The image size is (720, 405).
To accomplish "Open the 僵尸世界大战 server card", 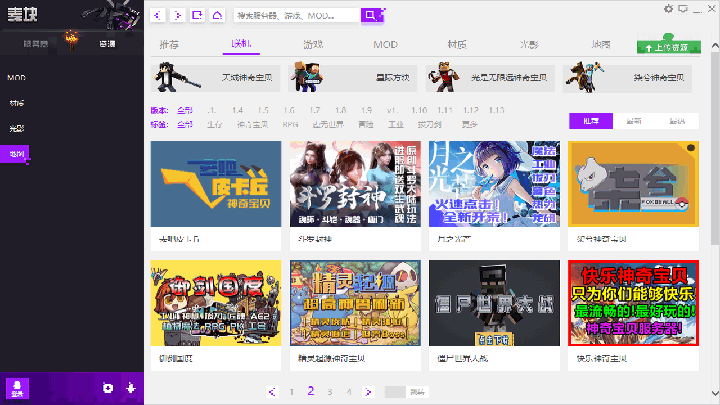I will coord(494,315).
